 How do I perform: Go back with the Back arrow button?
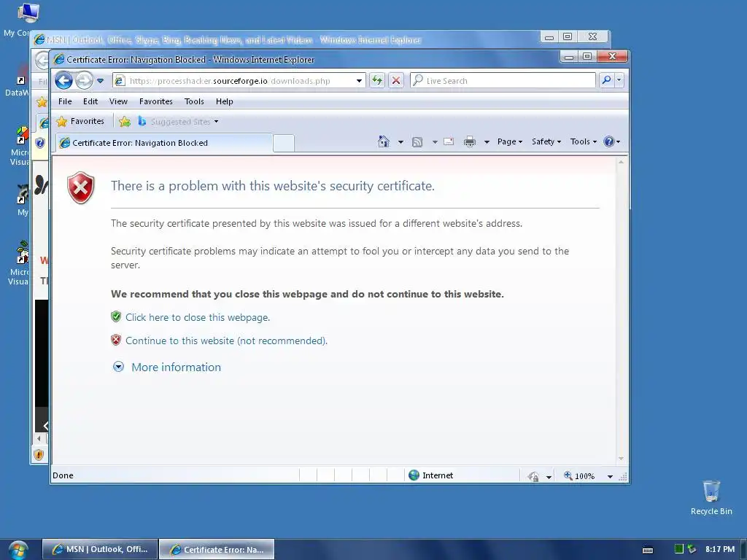click(64, 80)
